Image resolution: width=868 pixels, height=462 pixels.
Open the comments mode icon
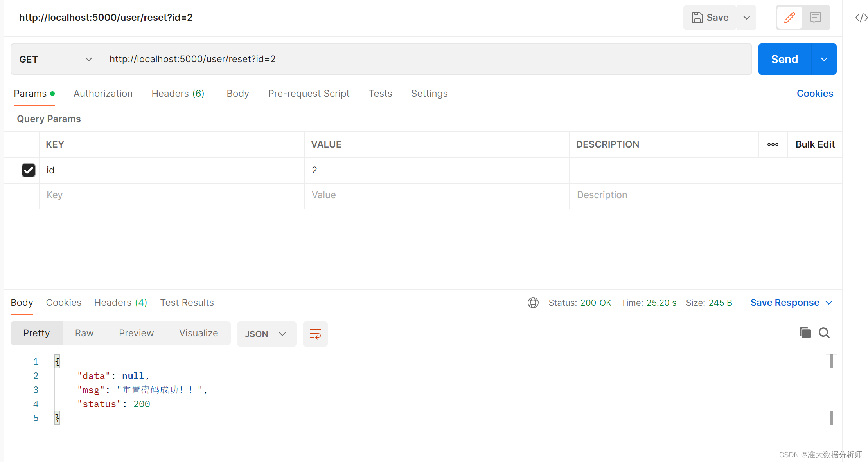(816, 18)
